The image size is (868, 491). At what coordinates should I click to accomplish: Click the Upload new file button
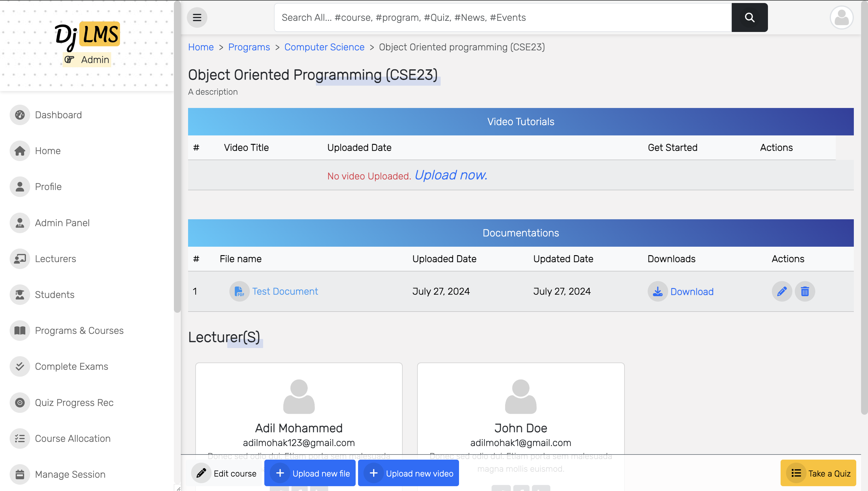point(310,473)
